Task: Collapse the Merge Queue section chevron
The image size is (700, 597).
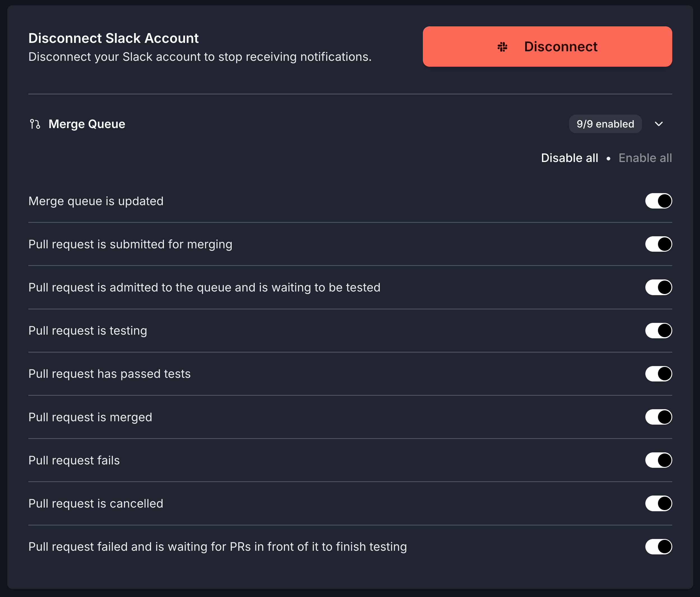Action: (659, 124)
